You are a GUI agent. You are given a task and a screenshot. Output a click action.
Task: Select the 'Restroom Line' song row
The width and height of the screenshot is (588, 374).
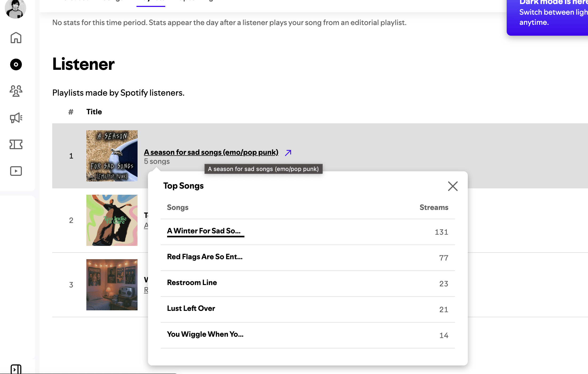pyautogui.click(x=308, y=283)
